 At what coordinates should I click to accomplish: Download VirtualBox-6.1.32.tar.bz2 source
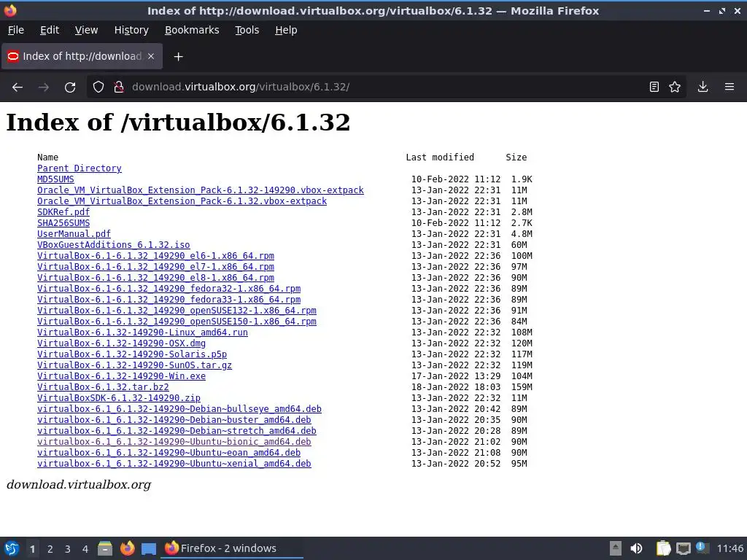(103, 387)
